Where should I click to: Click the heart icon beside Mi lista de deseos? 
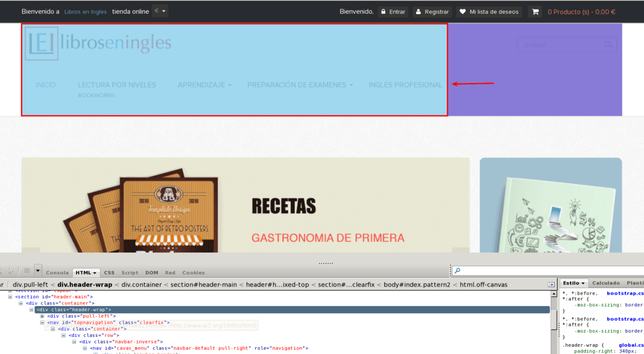coord(463,12)
